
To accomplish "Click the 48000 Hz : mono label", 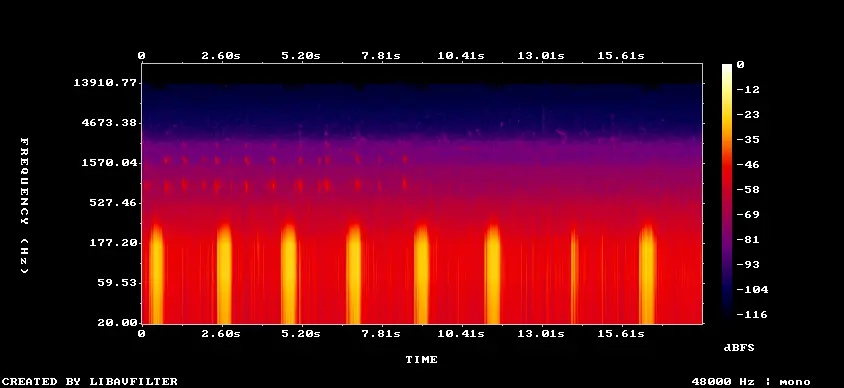I will (751, 382).
